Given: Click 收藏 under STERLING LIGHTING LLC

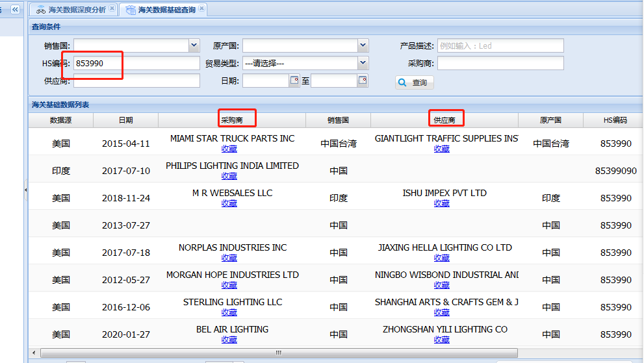Looking at the screenshot, I should tap(229, 312).
